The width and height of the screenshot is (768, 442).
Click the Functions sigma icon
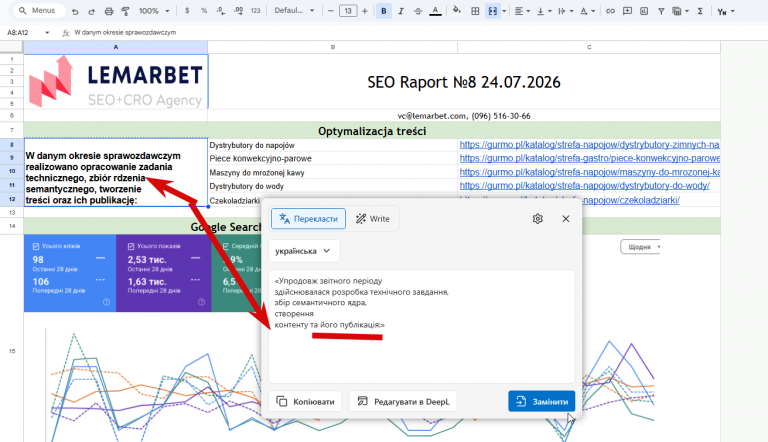point(700,11)
